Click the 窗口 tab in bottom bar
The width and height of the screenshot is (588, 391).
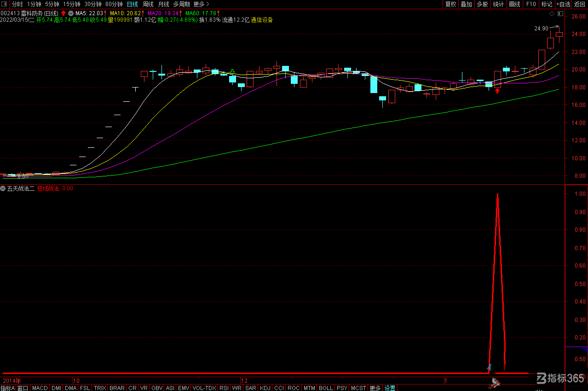click(23, 388)
